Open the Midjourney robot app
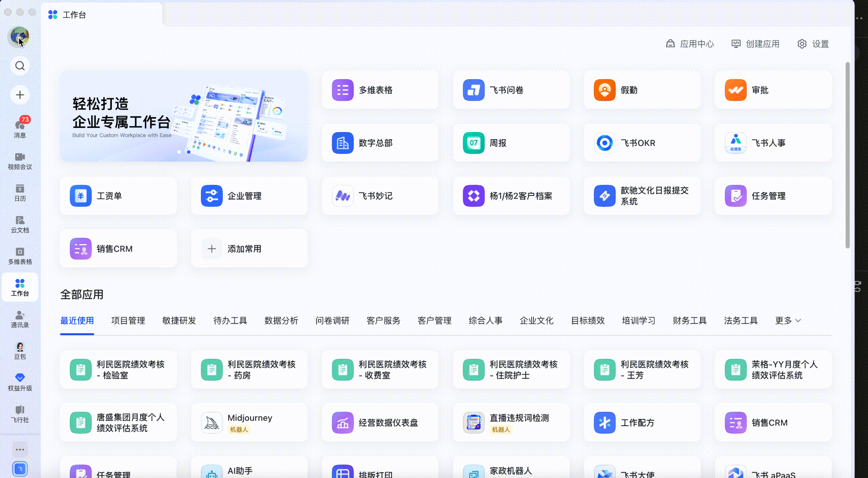 (249, 423)
